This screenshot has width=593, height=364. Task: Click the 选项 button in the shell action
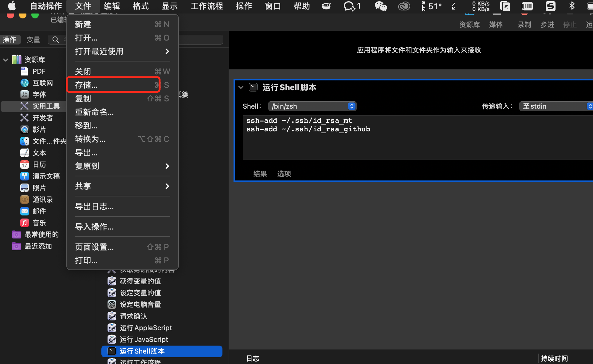284,174
